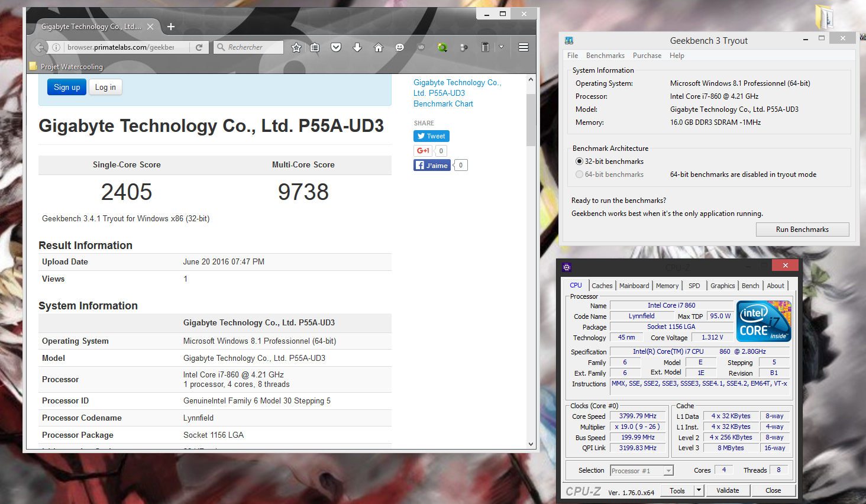The width and height of the screenshot is (866, 504).
Task: Show site information for the page
Action: coord(56,47)
